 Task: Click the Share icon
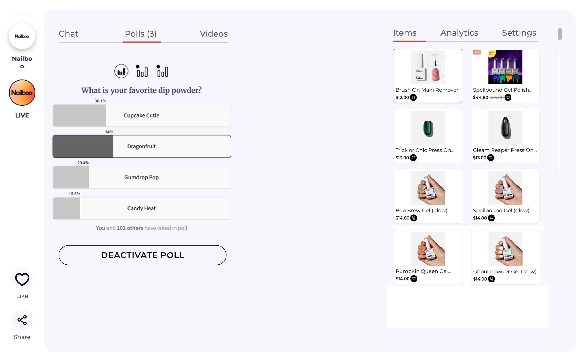click(x=22, y=320)
